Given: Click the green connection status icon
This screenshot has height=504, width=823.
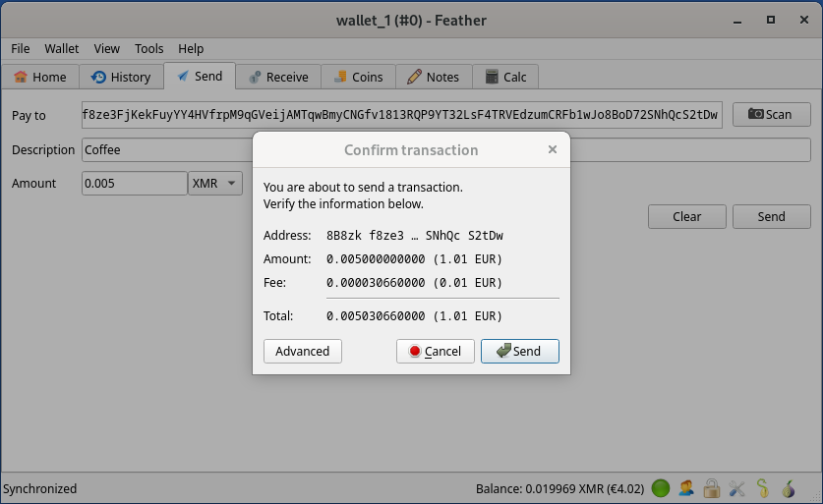Looking at the screenshot, I should click(661, 488).
